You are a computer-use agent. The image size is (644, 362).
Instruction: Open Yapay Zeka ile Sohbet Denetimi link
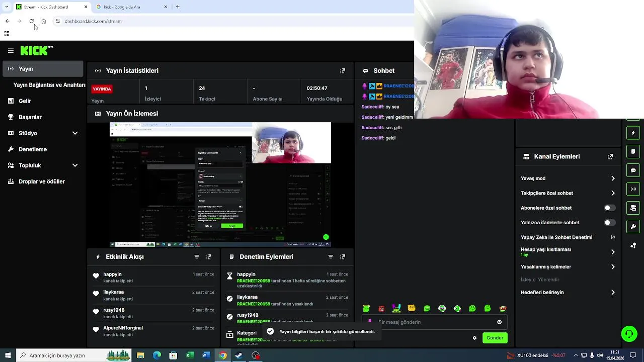pyautogui.click(x=568, y=237)
